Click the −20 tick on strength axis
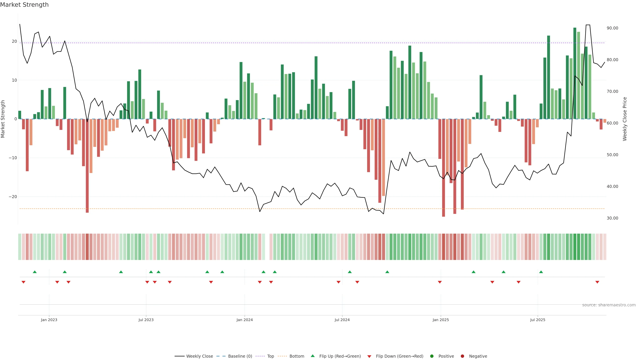Screen dimensions: 644x362 (x=13, y=197)
